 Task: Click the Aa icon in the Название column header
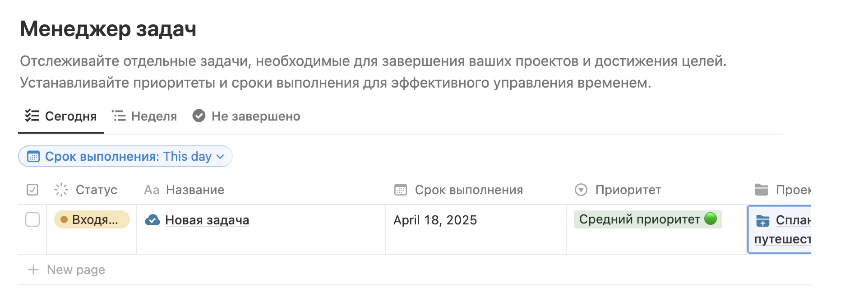[152, 190]
